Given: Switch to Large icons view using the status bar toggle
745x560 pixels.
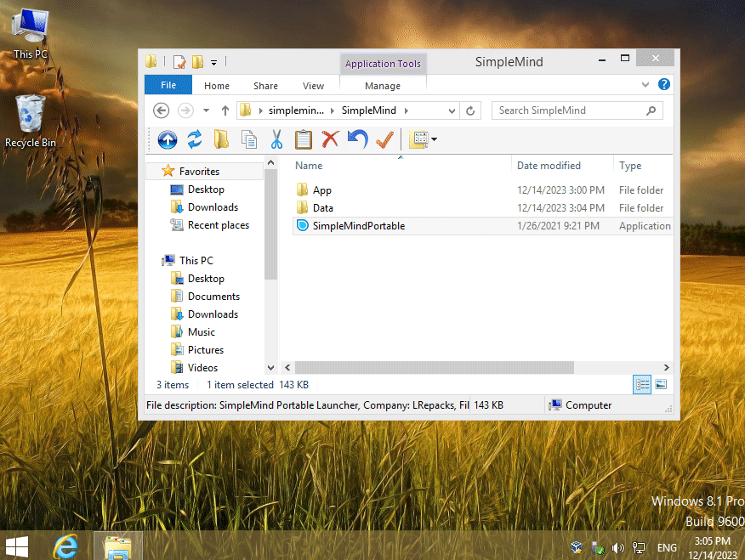Looking at the screenshot, I should pos(661,384).
